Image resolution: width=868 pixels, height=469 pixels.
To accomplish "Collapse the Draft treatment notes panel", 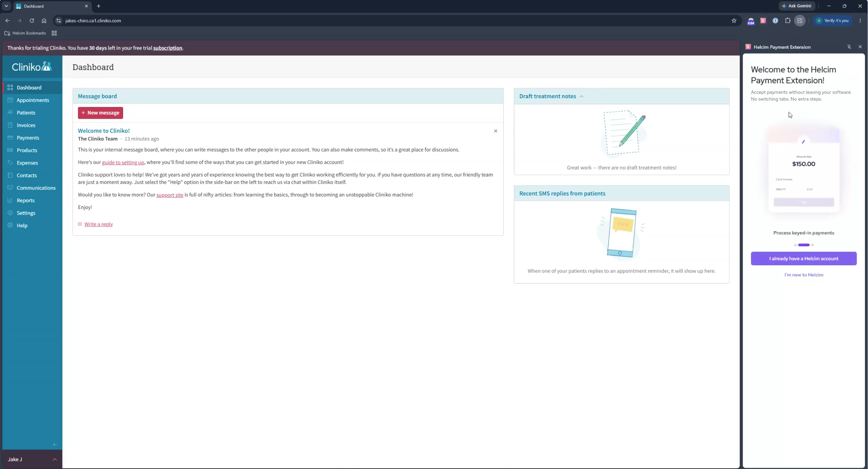I will pyautogui.click(x=581, y=97).
